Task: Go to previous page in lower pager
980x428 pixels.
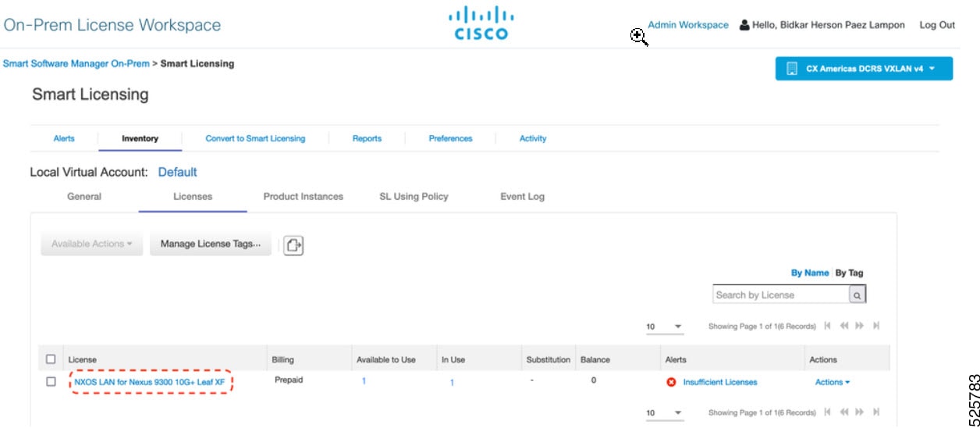Action: (844, 412)
